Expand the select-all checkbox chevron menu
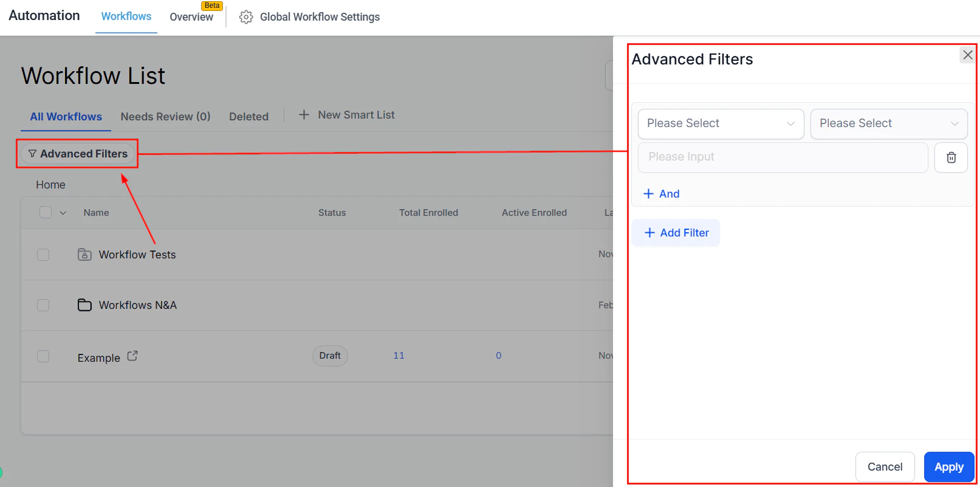The width and height of the screenshot is (980, 487). point(63,213)
